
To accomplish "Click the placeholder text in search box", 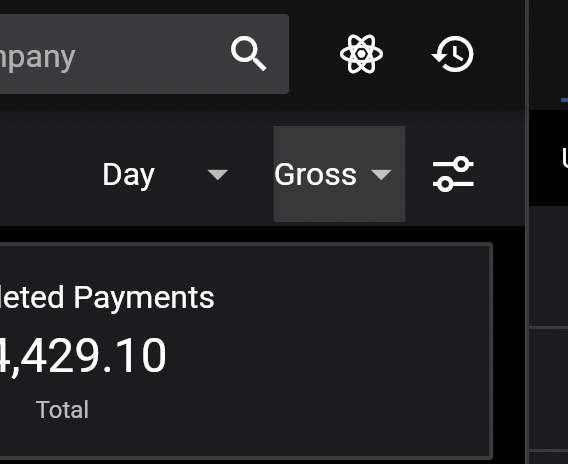I will [x=38, y=58].
